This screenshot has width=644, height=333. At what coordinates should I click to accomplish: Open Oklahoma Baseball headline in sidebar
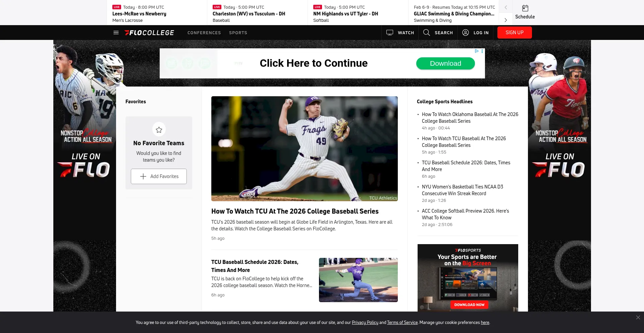tap(470, 118)
